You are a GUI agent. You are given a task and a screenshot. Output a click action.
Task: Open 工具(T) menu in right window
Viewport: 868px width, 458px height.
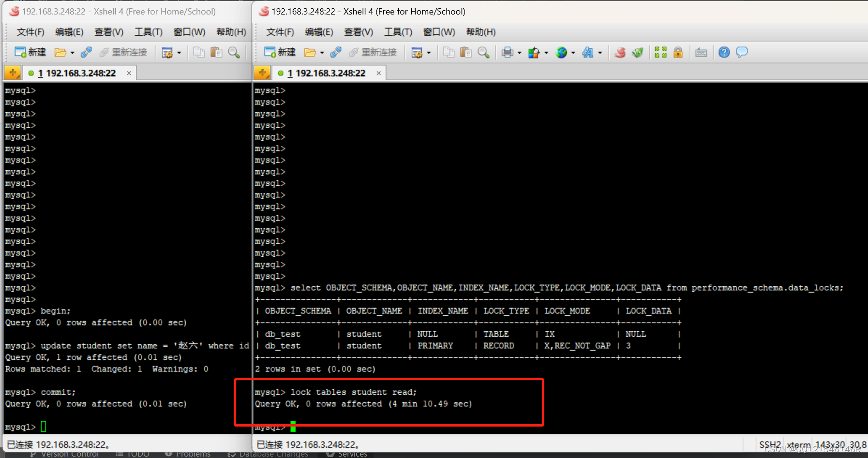point(398,32)
